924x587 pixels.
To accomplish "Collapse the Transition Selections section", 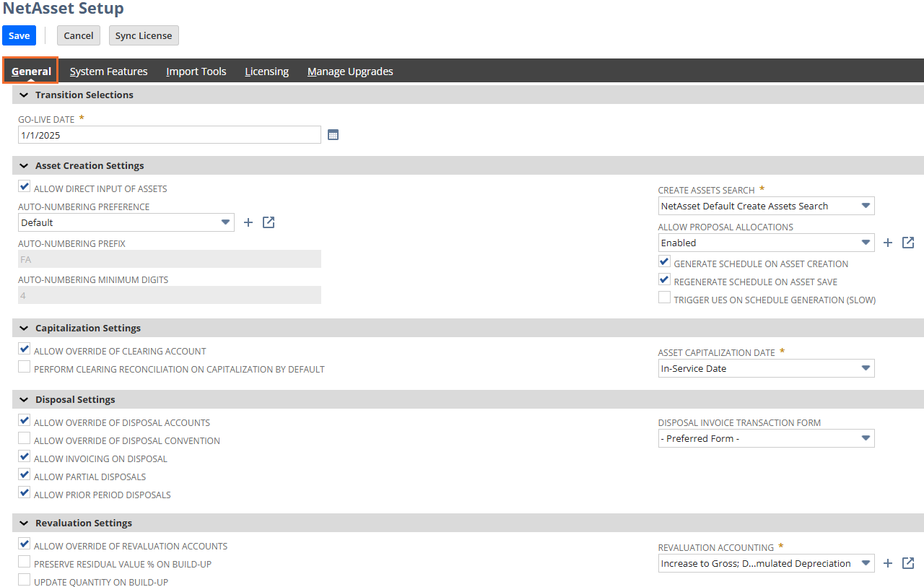I will click(24, 95).
